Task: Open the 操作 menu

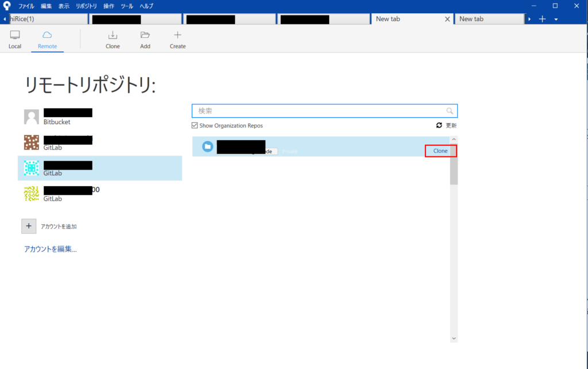Action: (109, 6)
